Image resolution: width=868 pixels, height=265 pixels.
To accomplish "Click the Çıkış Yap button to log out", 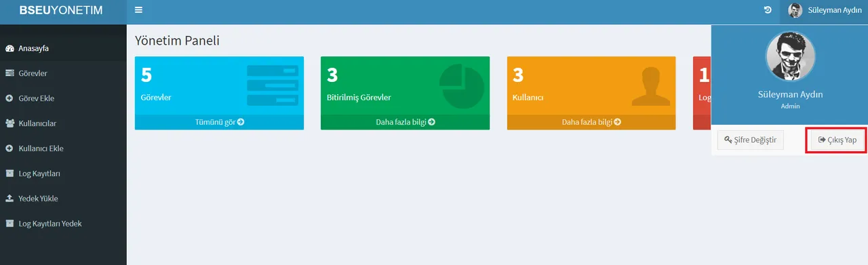I will pos(837,140).
